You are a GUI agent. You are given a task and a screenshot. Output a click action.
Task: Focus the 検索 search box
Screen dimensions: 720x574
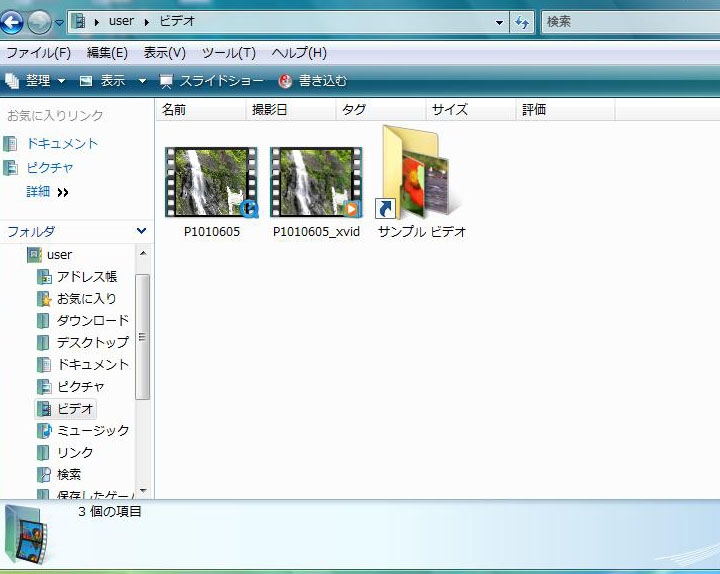coord(631,22)
